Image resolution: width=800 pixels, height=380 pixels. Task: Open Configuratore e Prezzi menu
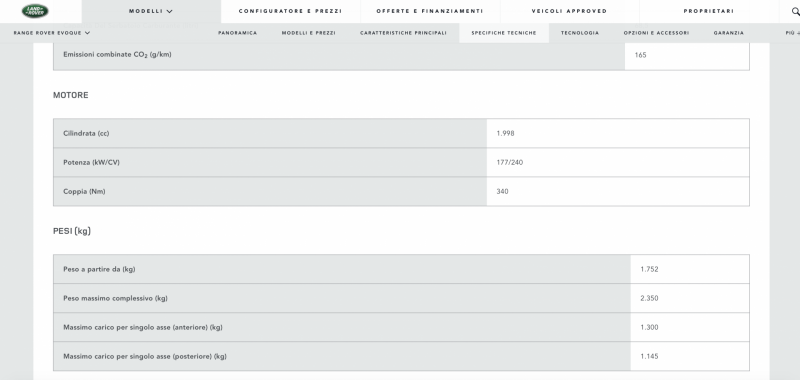point(290,11)
